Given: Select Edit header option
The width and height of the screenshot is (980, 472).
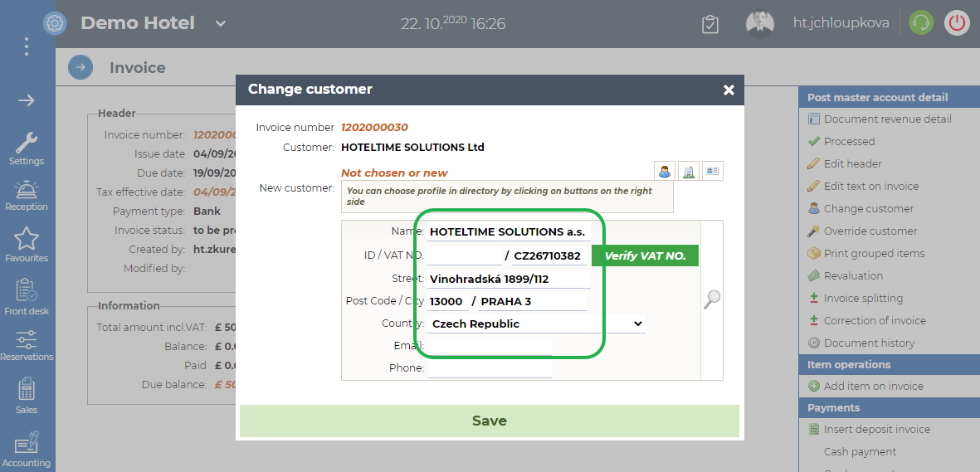Looking at the screenshot, I should coord(852,163).
